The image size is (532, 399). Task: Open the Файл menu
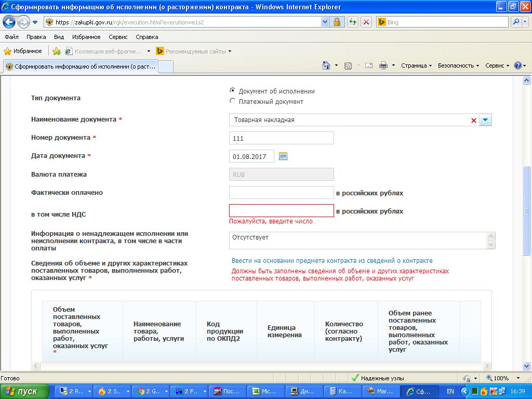[11, 37]
